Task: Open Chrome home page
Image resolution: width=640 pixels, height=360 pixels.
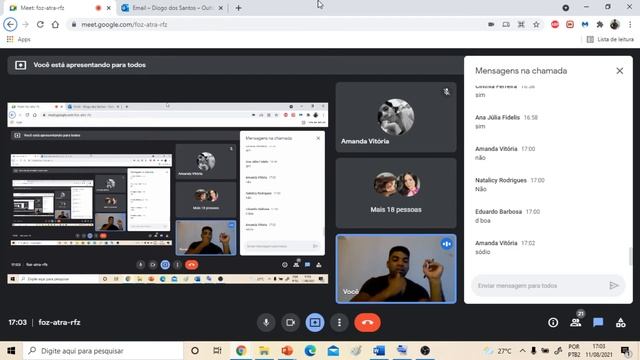Action: click(55, 24)
